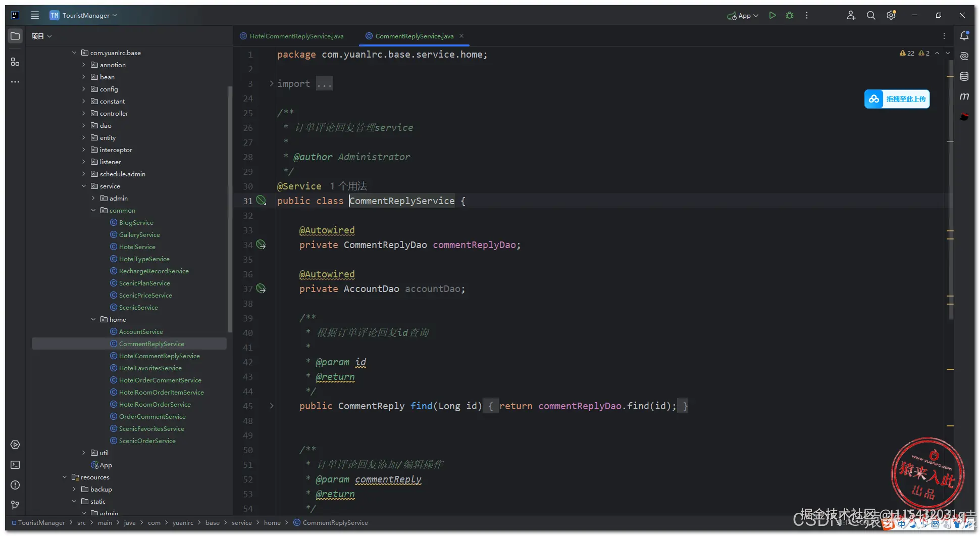Expand the folded find method body
This screenshot has width=980, height=536.
tap(272, 406)
